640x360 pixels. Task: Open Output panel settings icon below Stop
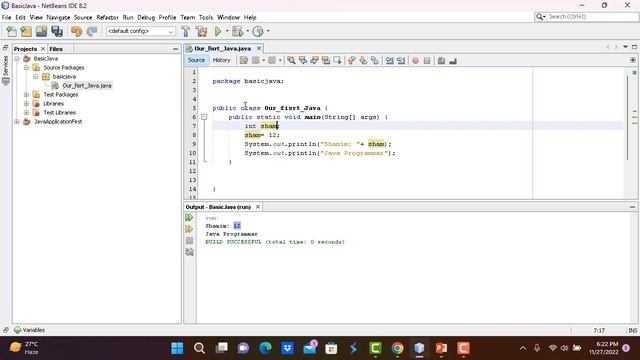(189, 252)
